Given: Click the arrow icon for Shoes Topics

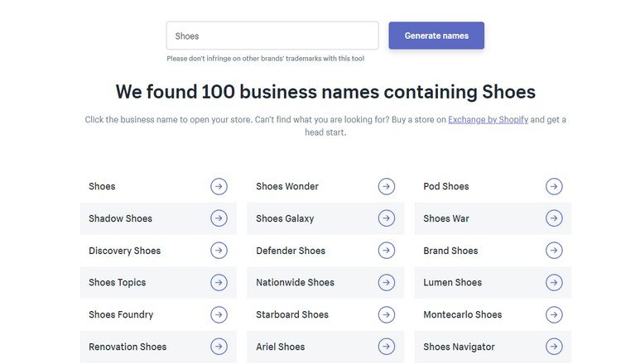Looking at the screenshot, I should point(219,283).
